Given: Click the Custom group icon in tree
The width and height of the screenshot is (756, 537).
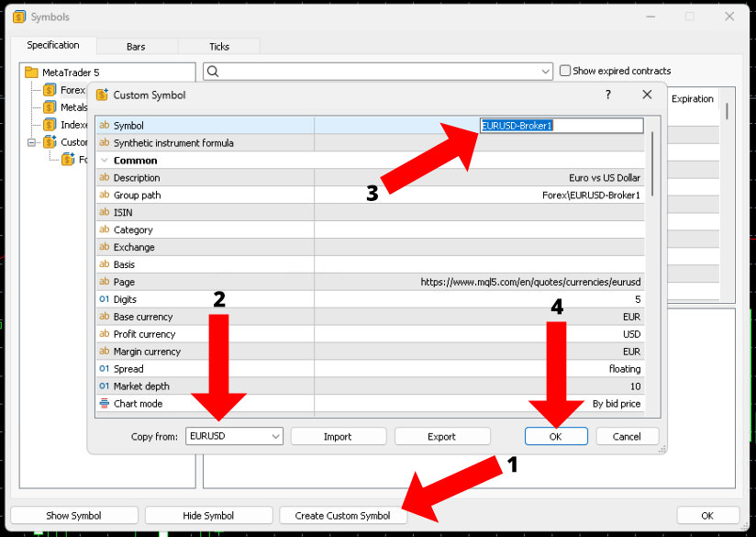Looking at the screenshot, I should [50, 142].
